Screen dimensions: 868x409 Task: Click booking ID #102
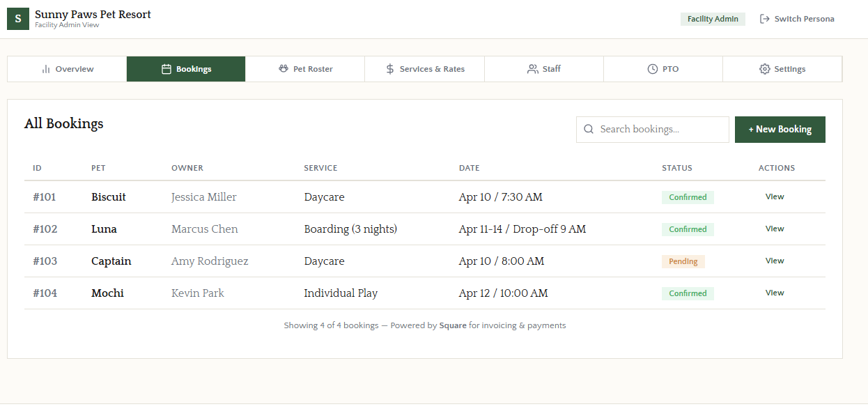pyautogui.click(x=45, y=229)
